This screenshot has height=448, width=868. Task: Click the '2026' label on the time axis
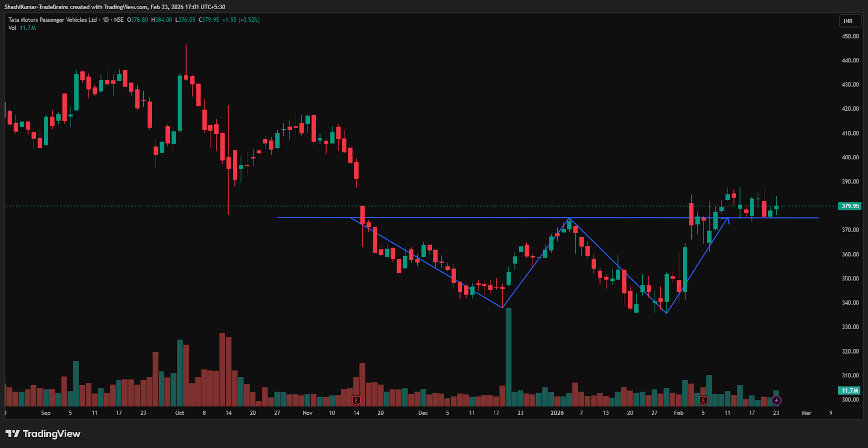557,413
